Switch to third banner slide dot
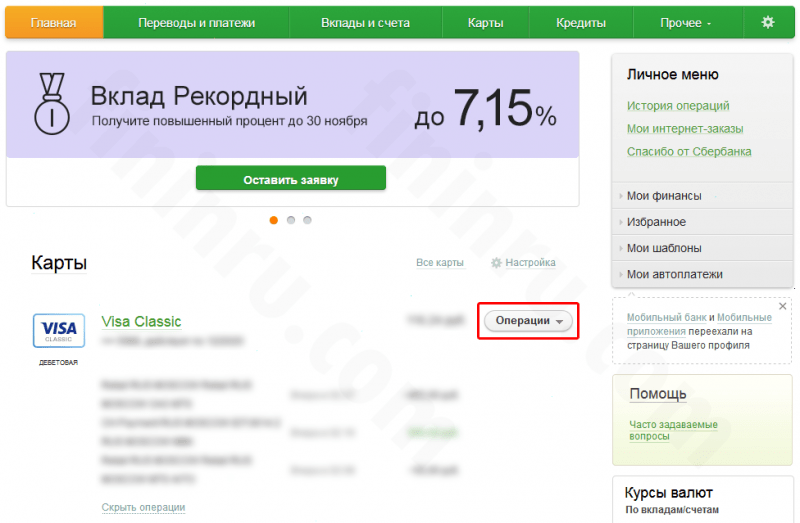 [307, 220]
